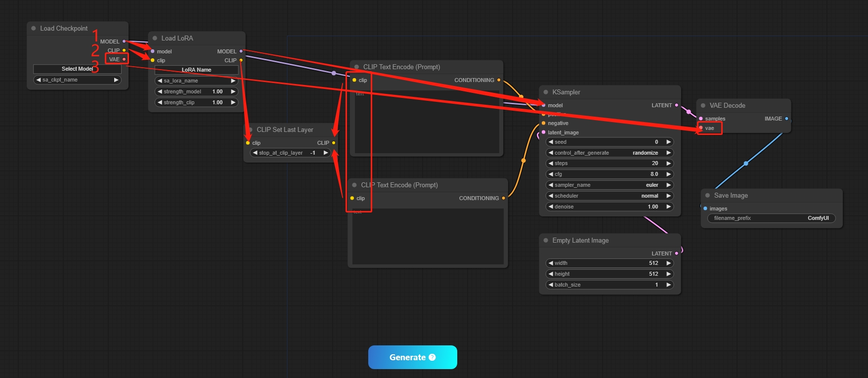This screenshot has width=868, height=378.
Task: Collapse the Load Checkpoint node via its dot
Action: pyautogui.click(x=34, y=28)
